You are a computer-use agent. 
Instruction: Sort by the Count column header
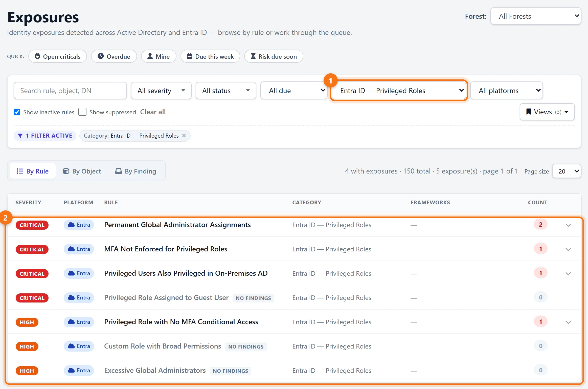[537, 202]
